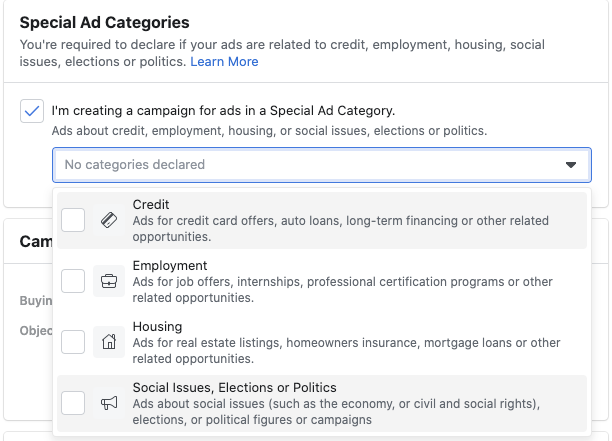Click the Housing house icon
The width and height of the screenshot is (612, 441).
[x=109, y=342]
